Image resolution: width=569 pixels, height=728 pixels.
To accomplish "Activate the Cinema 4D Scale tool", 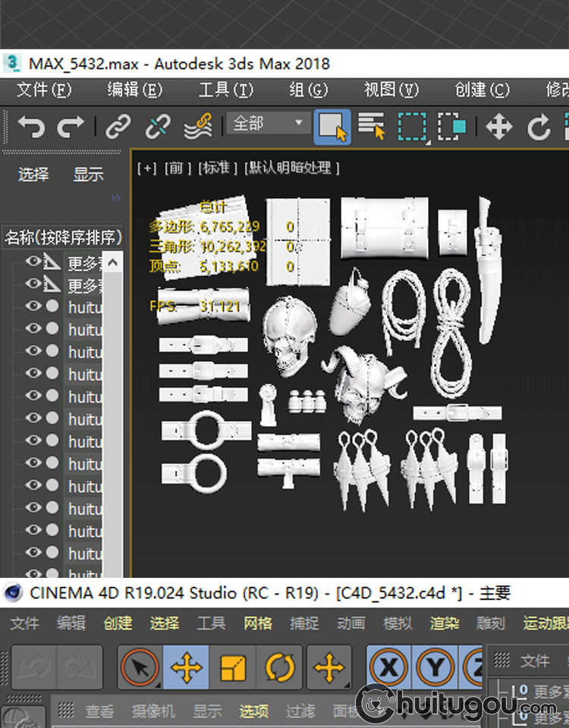I will click(x=233, y=667).
